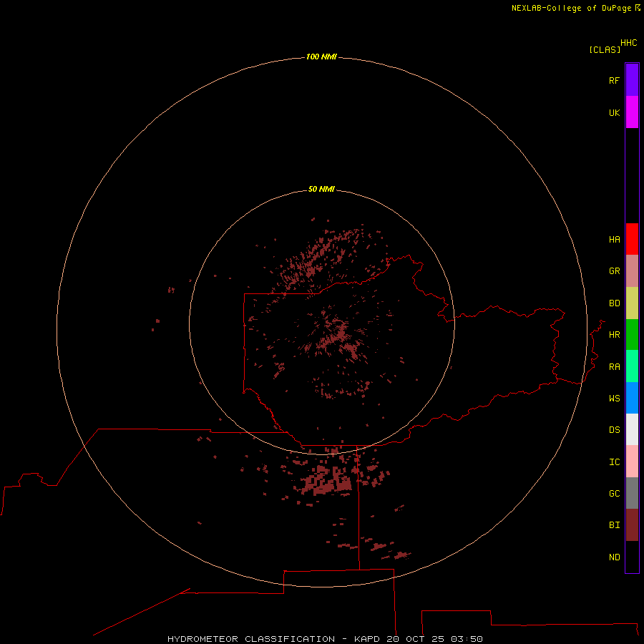
Task: Click the HHC product code text
Action: 628,43
